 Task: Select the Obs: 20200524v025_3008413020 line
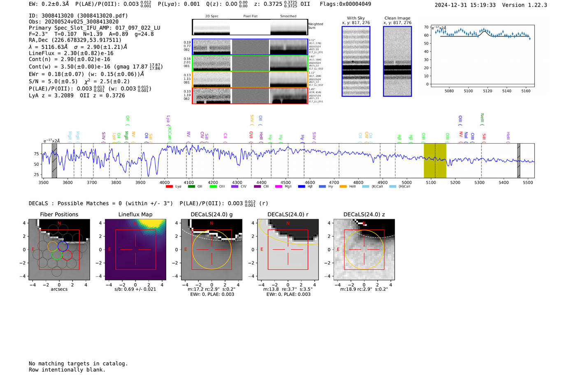pyautogui.click(x=74, y=22)
